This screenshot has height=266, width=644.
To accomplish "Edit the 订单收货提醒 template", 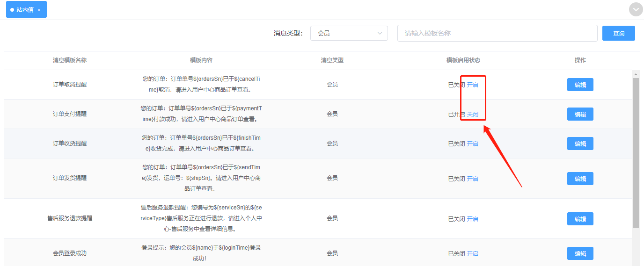I will 580,144.
